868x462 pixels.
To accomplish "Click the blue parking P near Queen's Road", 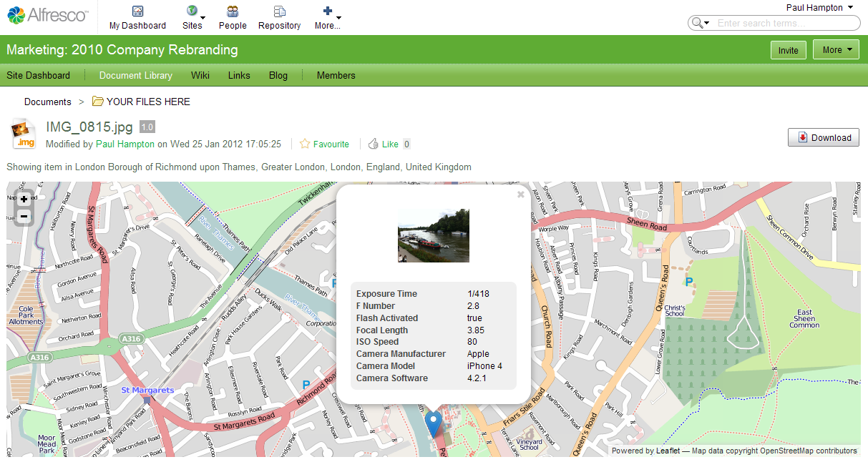I will 689,282.
